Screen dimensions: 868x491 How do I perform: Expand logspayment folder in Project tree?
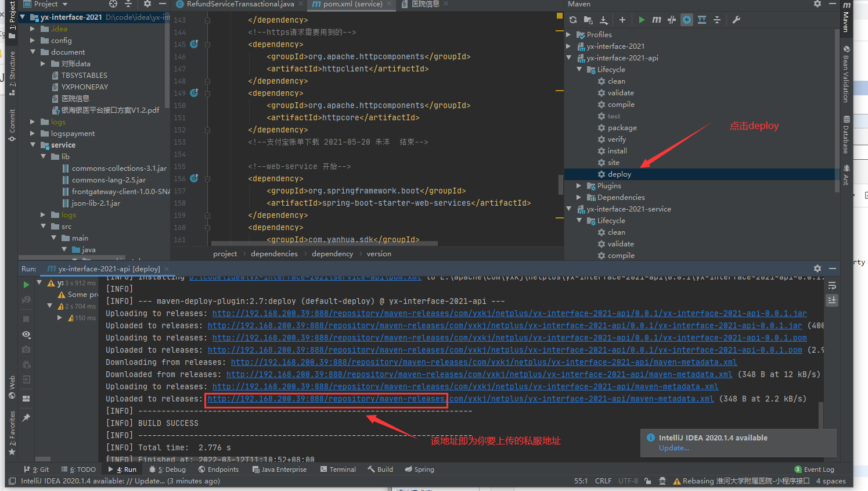pyautogui.click(x=33, y=133)
